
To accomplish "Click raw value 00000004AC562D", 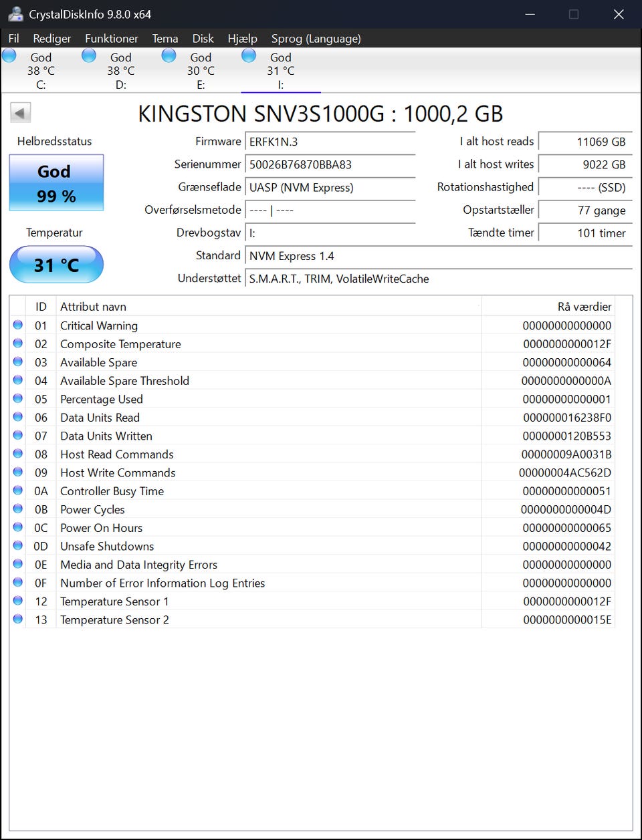I will [x=565, y=472].
